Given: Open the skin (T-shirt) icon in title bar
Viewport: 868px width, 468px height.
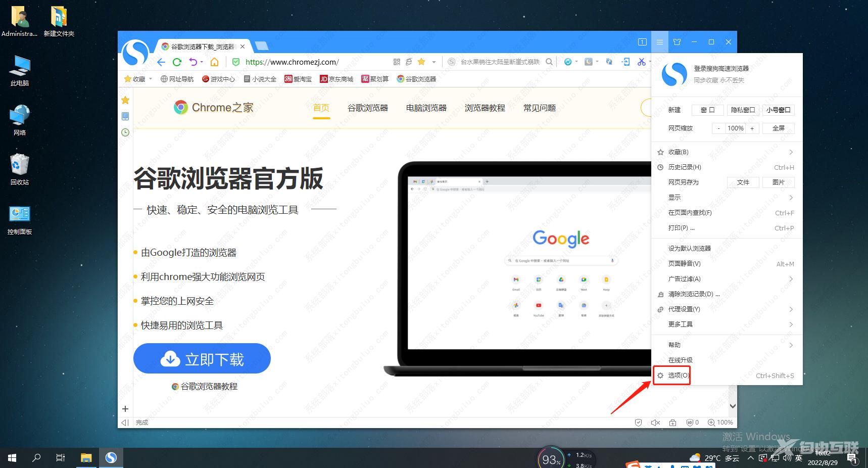Looking at the screenshot, I should pyautogui.click(x=677, y=42).
